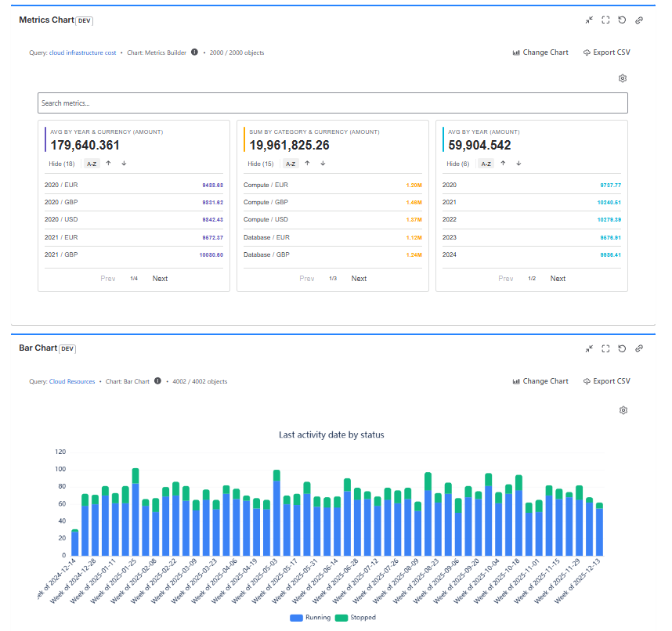Refresh the Metrics Chart panel
This screenshot has height=631, width=672.
click(x=622, y=20)
